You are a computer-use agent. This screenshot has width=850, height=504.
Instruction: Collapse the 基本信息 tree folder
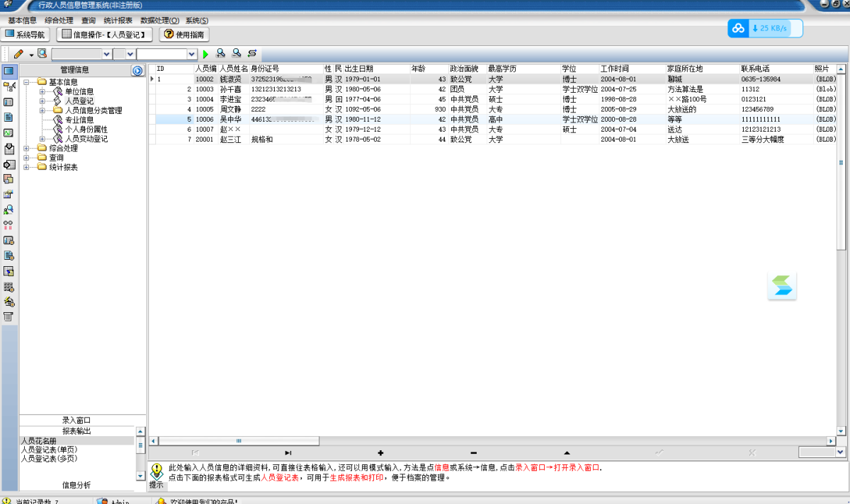[26, 82]
